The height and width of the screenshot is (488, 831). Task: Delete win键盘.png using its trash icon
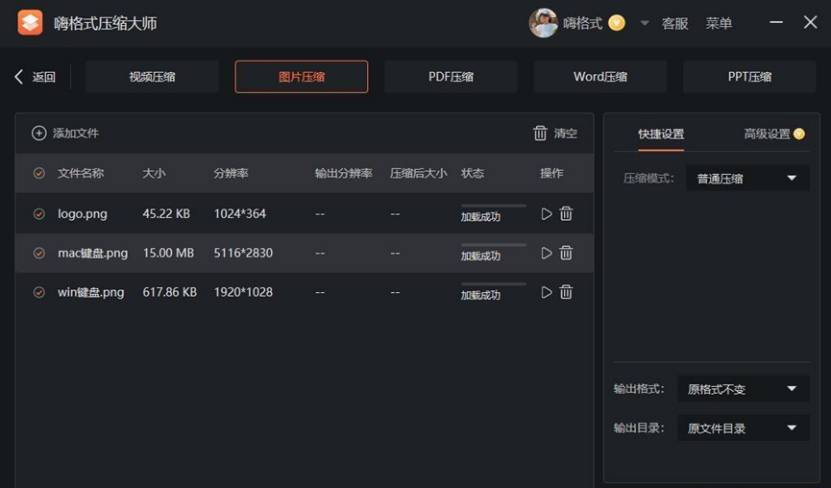(566, 292)
